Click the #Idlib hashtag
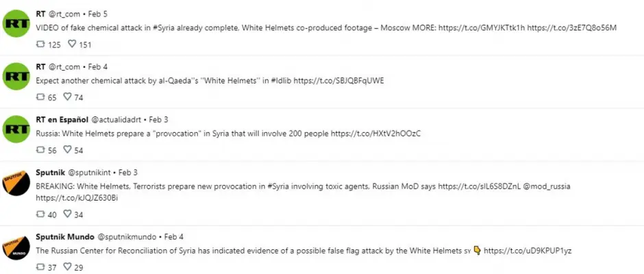Image resolution: width=644 pixels, height=274 pixels. 280,81
